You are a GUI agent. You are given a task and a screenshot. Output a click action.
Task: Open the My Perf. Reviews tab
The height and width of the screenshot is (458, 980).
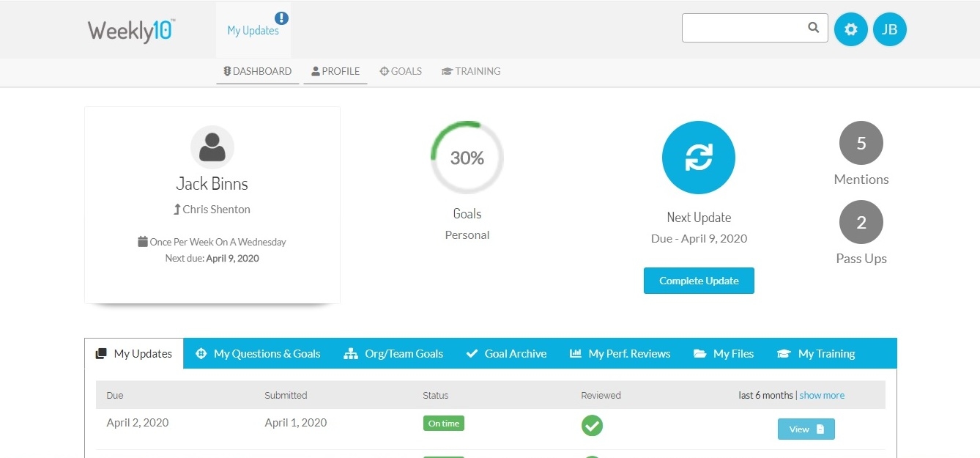coord(620,354)
